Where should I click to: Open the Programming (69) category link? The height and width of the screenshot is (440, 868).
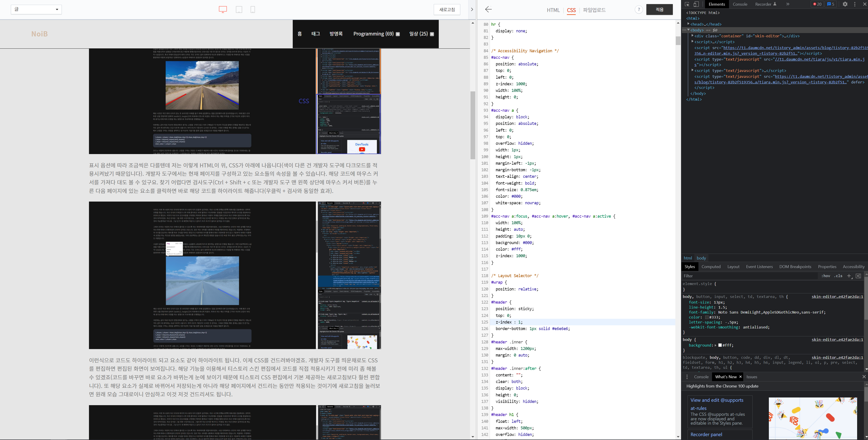(x=373, y=34)
